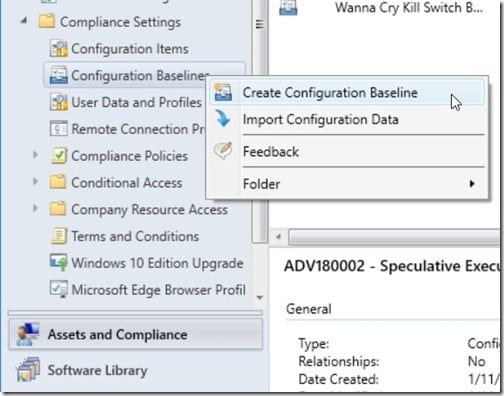Choose Import Configuration Data menu entry

tap(347, 119)
